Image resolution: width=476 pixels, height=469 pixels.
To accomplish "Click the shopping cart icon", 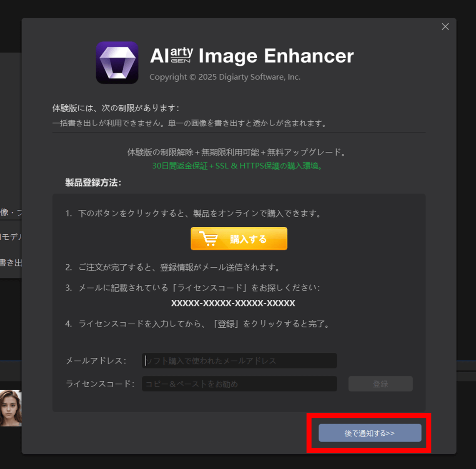I will click(208, 238).
